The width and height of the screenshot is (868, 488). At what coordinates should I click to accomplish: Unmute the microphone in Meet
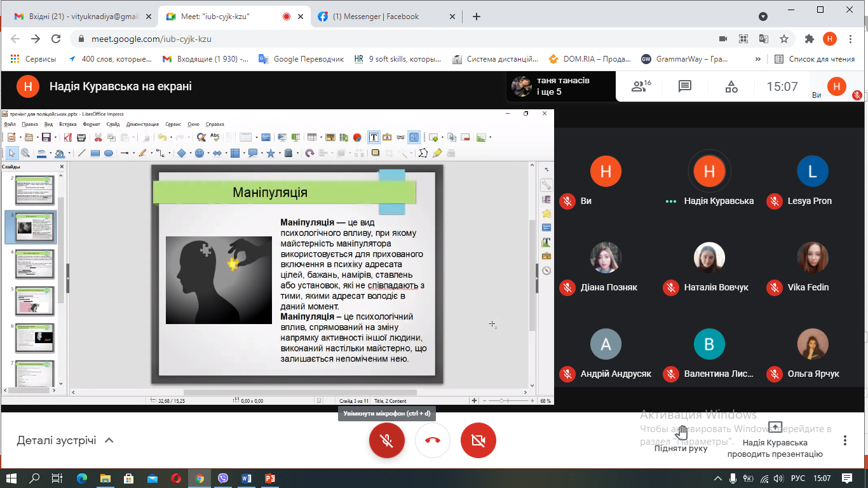pyautogui.click(x=387, y=440)
